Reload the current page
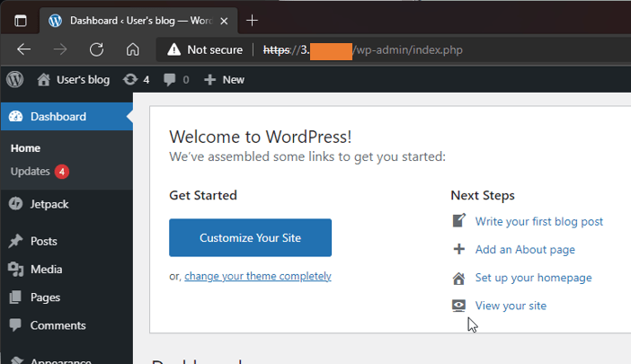631x364 pixels. [x=96, y=49]
